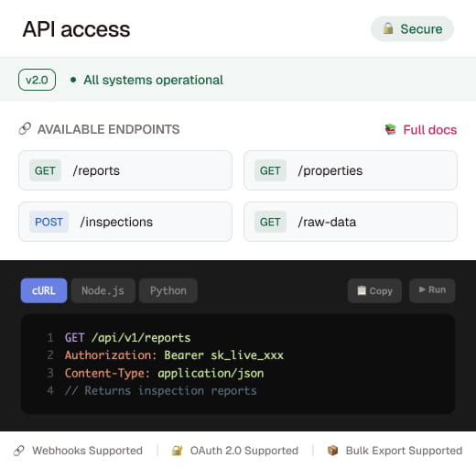Click the GET badge on /raw-data

[x=270, y=222]
